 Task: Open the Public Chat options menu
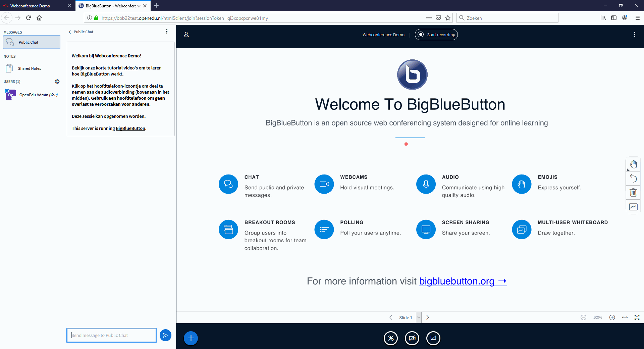pos(167,32)
